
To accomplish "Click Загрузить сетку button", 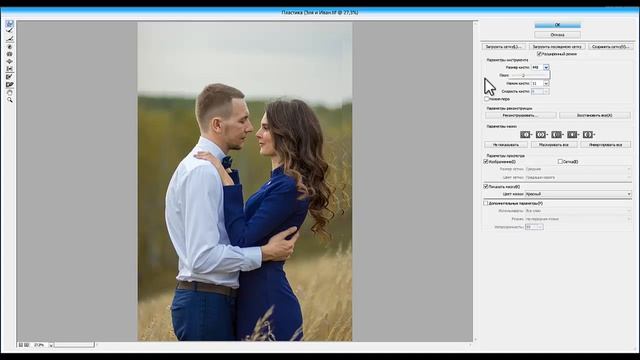I will click(x=504, y=47).
